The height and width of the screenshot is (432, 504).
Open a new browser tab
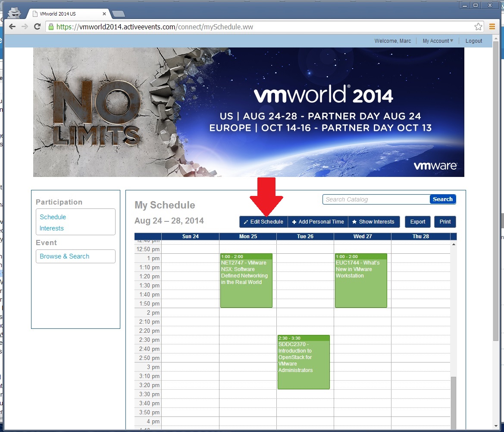coord(118,14)
